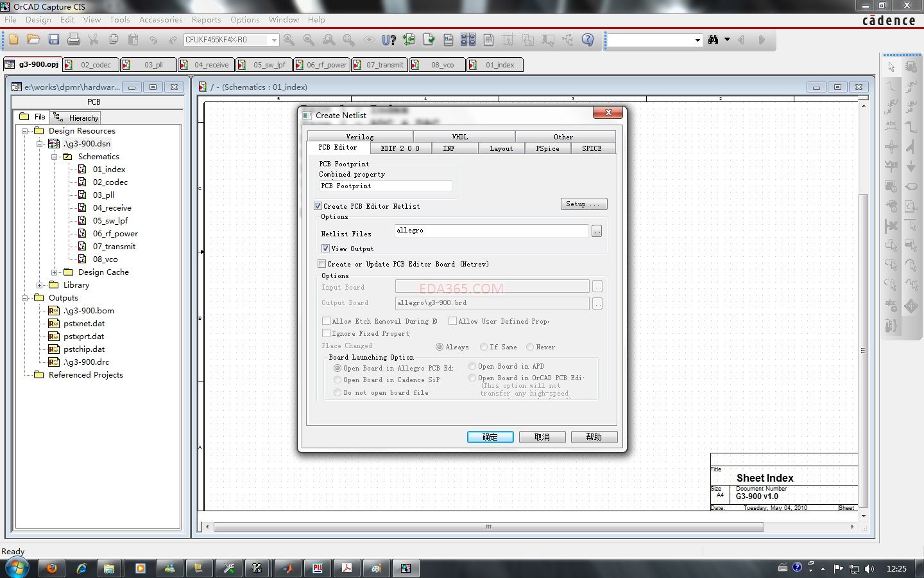Expand the Library folder
The width and height of the screenshot is (924, 578).
click(x=40, y=285)
